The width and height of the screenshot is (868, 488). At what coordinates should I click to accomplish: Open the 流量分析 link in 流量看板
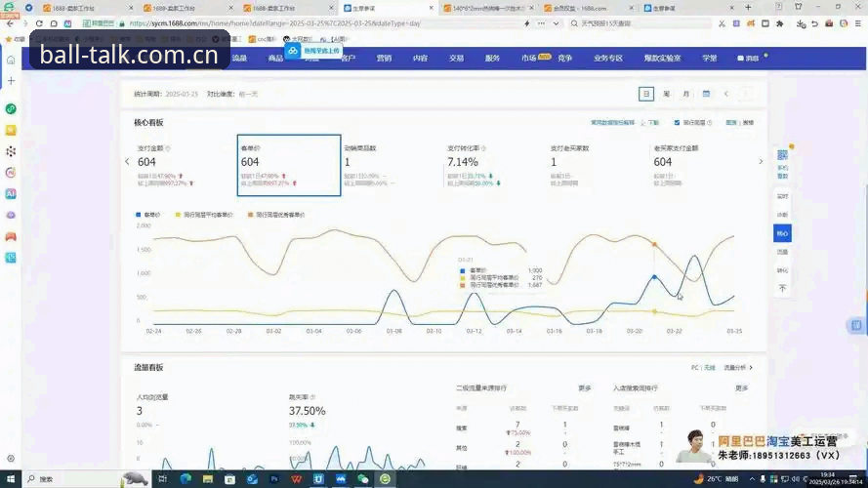tap(738, 367)
